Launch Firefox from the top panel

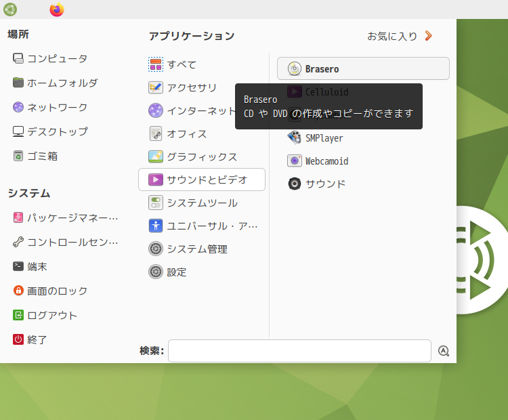[x=57, y=9]
